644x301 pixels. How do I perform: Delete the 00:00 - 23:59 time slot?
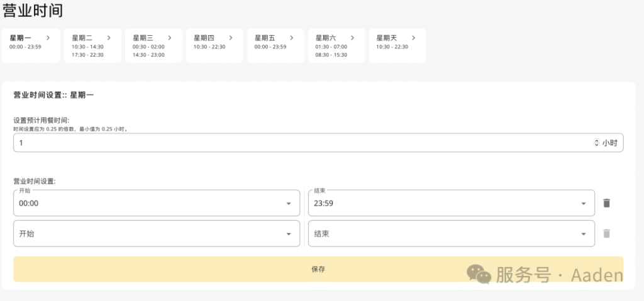(606, 203)
